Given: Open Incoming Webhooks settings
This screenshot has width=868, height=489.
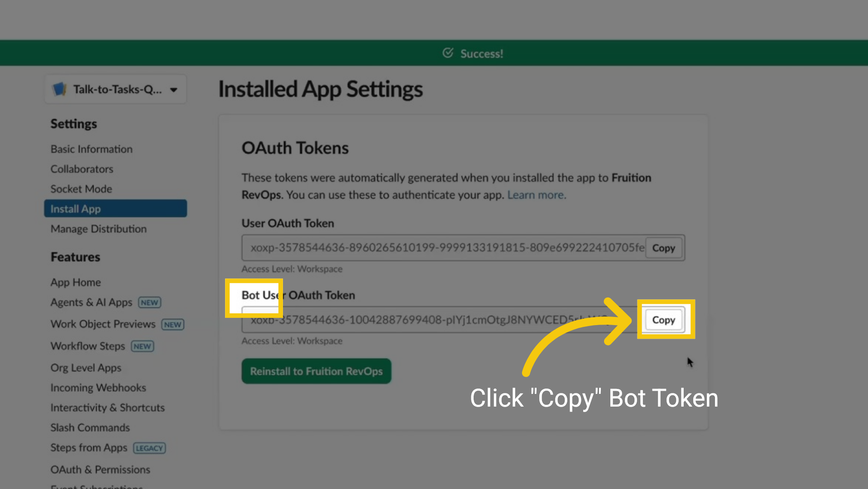Looking at the screenshot, I should [x=98, y=388].
